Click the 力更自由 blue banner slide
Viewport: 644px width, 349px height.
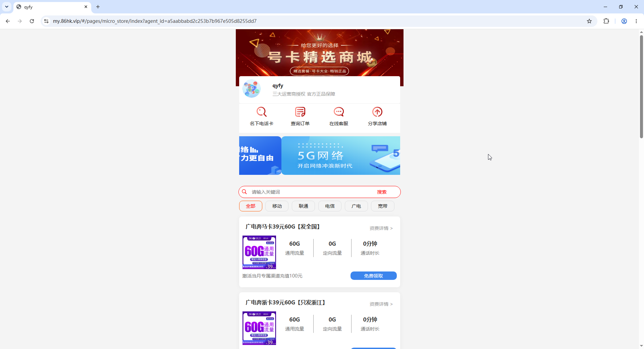(260, 155)
